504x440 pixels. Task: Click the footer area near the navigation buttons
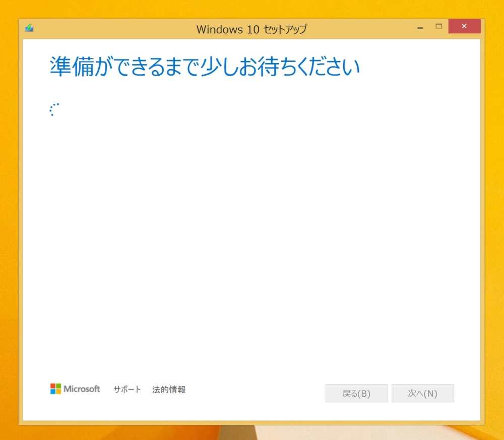pos(388,393)
